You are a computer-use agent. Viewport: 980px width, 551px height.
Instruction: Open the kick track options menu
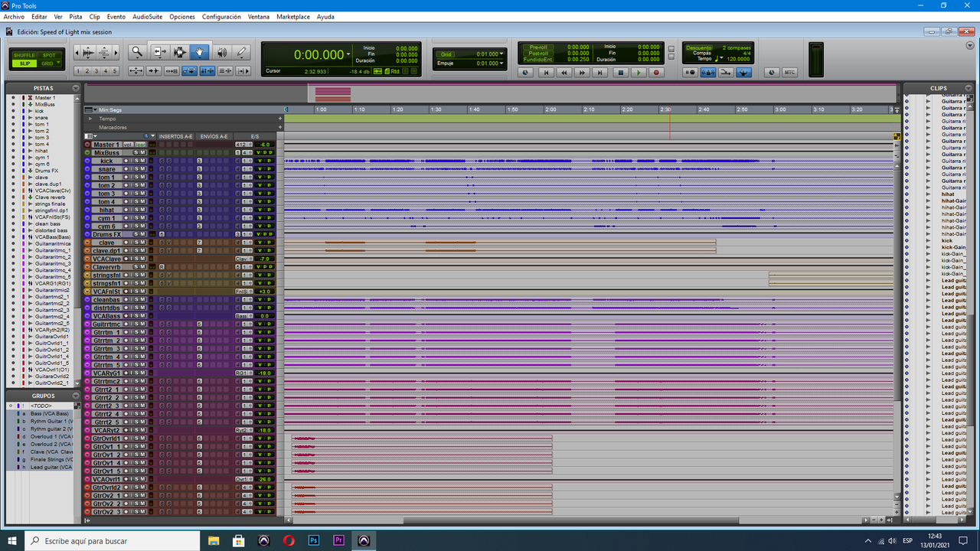[x=87, y=161]
